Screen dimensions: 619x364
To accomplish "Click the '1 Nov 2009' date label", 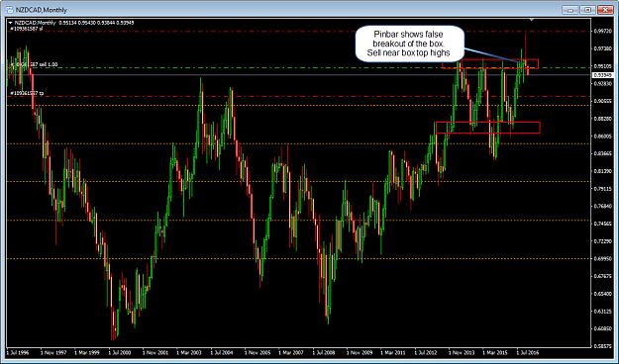I will tap(361, 352).
